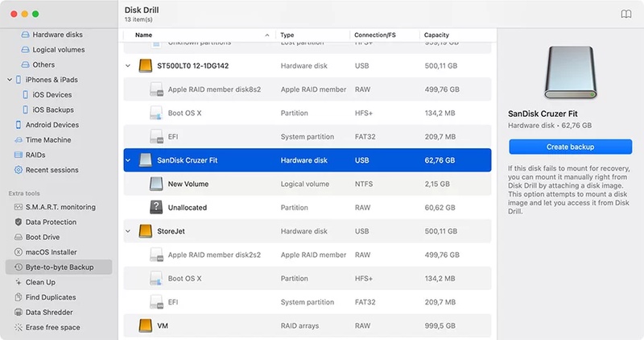Click the Others drive icon in the sidebar
Viewport: 644px width, 340px height.
(x=26, y=64)
